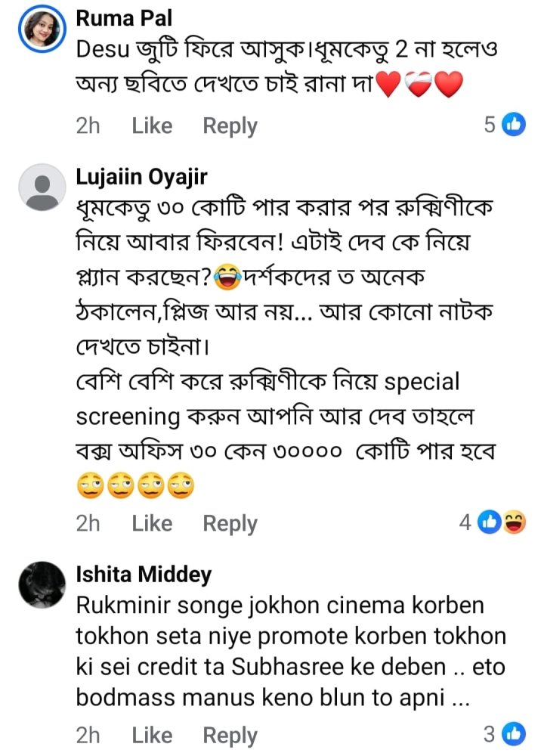This screenshot has height=756, width=544.
Task: Open Ishita Middey's profile picture
Action: (41, 584)
